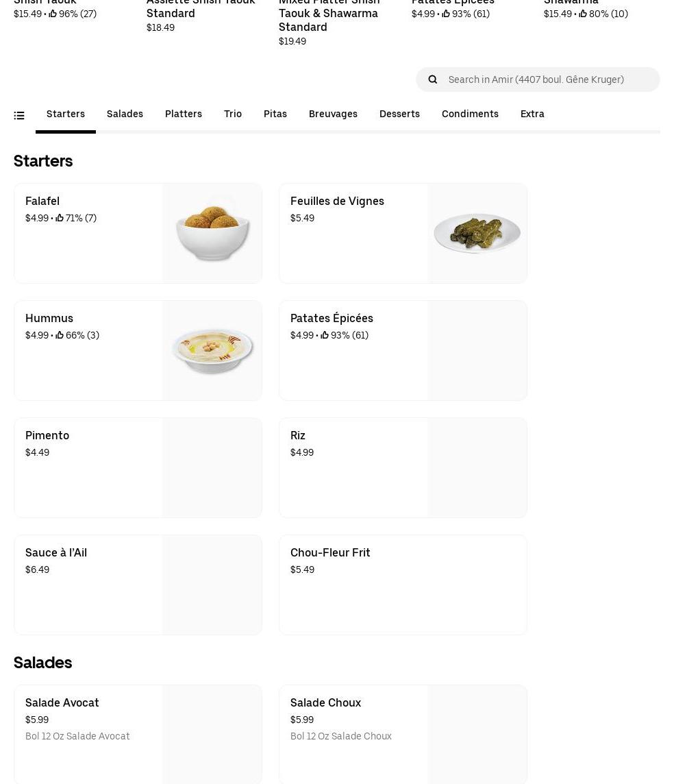Click the thumbs-up icon on Falafel

point(60,218)
